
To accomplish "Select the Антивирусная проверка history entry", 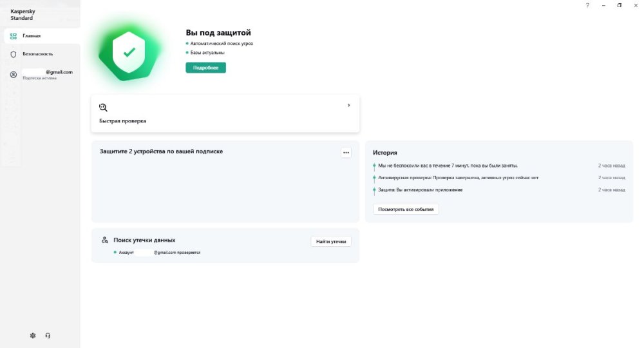I will pos(458,177).
